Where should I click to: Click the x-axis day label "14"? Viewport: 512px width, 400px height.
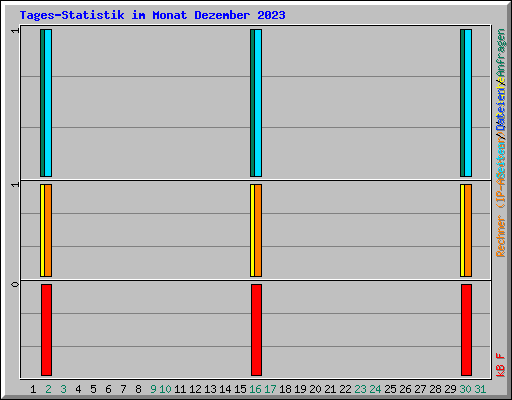225,389
